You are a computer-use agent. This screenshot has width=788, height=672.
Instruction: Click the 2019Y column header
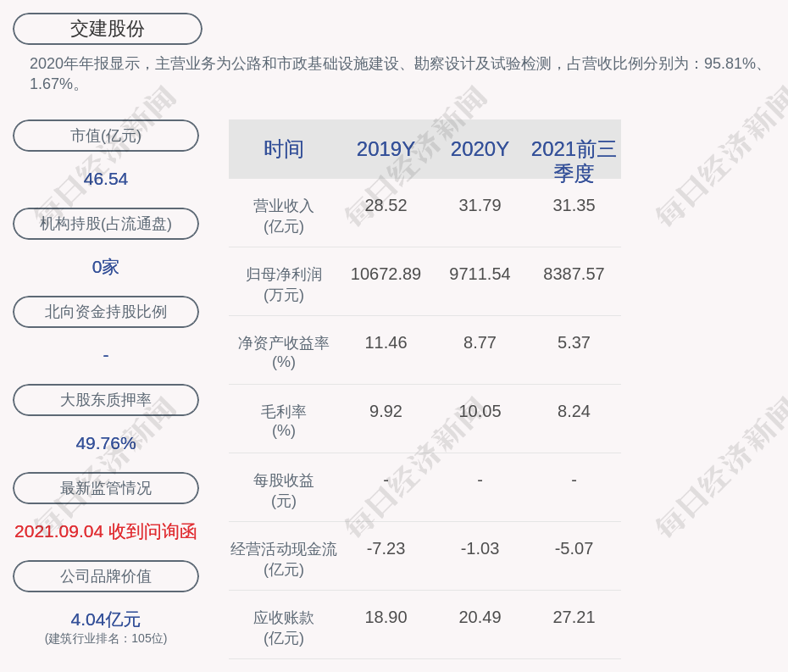(x=386, y=149)
